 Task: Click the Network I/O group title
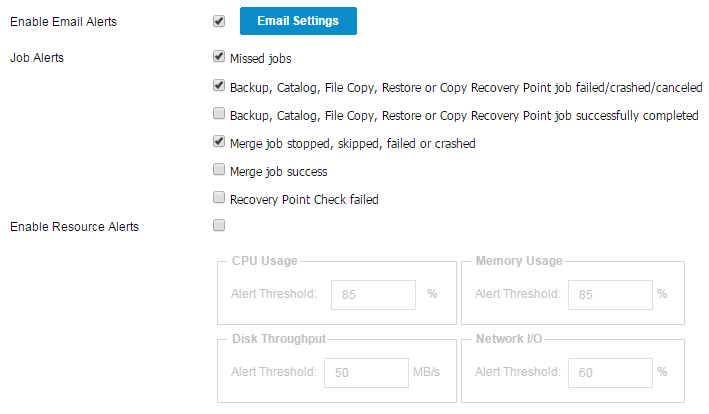[x=509, y=339]
